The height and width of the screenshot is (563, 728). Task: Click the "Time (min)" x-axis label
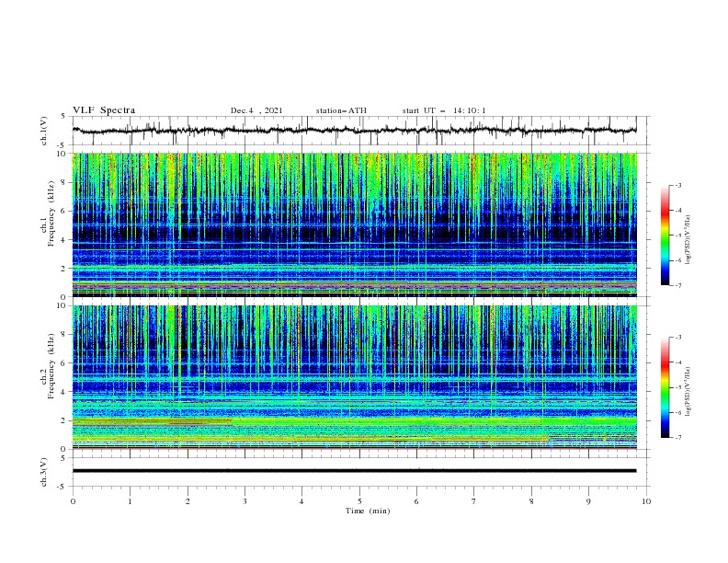368,511
